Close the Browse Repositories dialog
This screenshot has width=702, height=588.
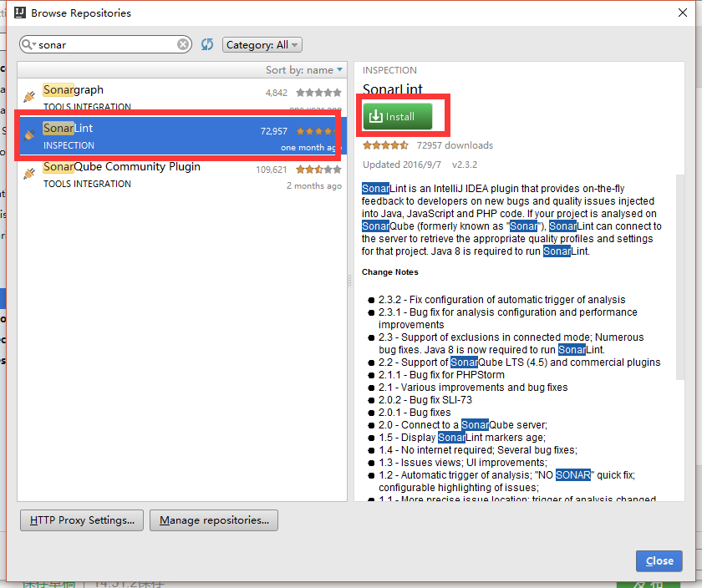[659, 560]
